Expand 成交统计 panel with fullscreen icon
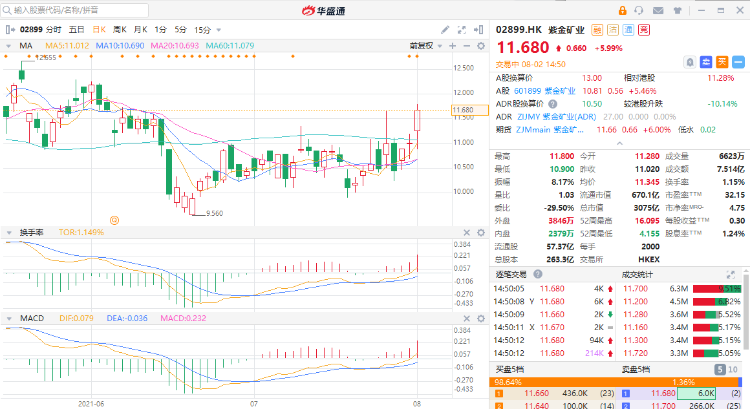 point(730,275)
